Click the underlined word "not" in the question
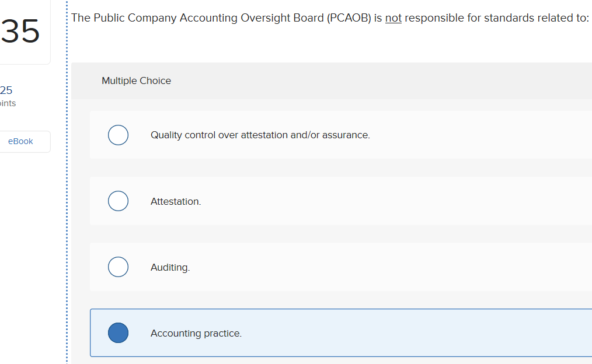The height and width of the screenshot is (364, 592). pos(393,17)
